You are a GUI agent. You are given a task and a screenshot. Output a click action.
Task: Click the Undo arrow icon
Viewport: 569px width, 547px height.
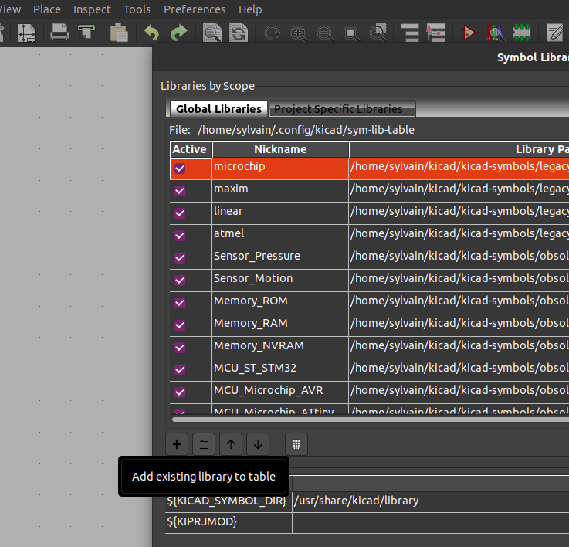[x=152, y=33]
